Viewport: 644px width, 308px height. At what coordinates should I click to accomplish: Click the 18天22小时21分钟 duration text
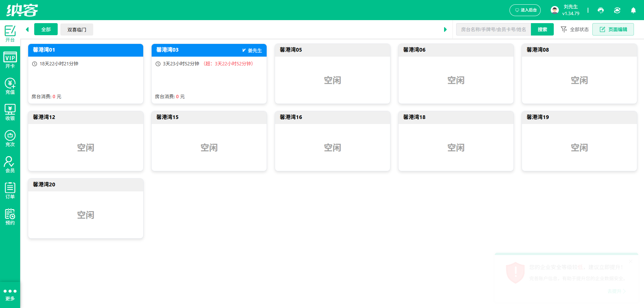(59, 64)
